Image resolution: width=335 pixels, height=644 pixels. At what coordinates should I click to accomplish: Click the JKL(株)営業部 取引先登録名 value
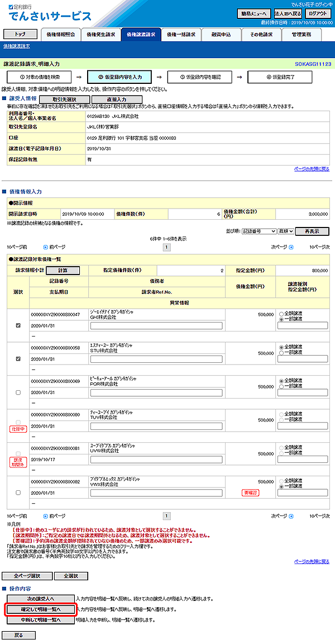pos(103,127)
